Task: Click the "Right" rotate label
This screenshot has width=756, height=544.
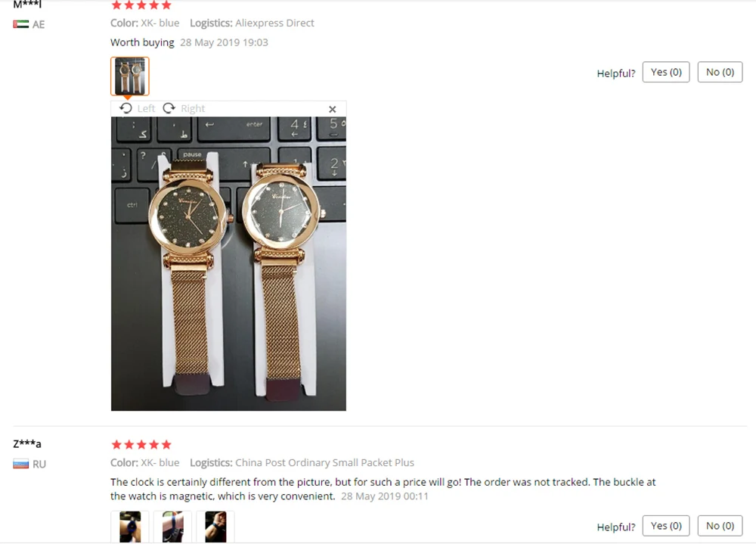Action: [193, 109]
